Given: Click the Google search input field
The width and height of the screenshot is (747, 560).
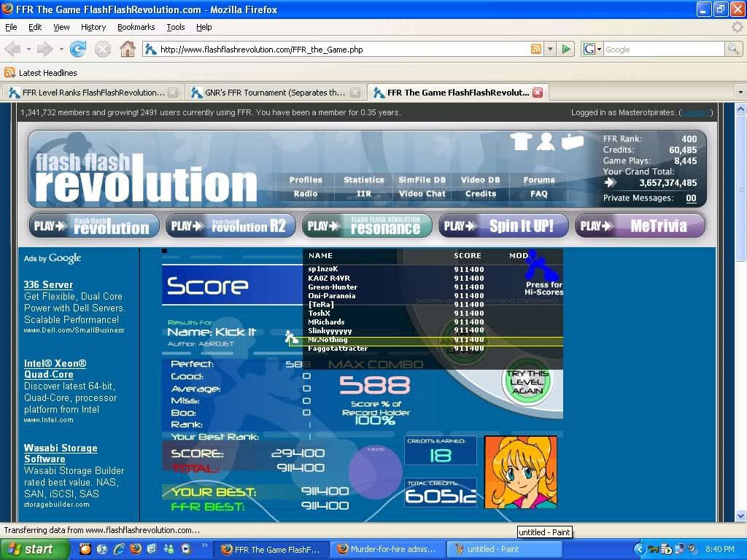Looking at the screenshot, I should click(x=662, y=50).
